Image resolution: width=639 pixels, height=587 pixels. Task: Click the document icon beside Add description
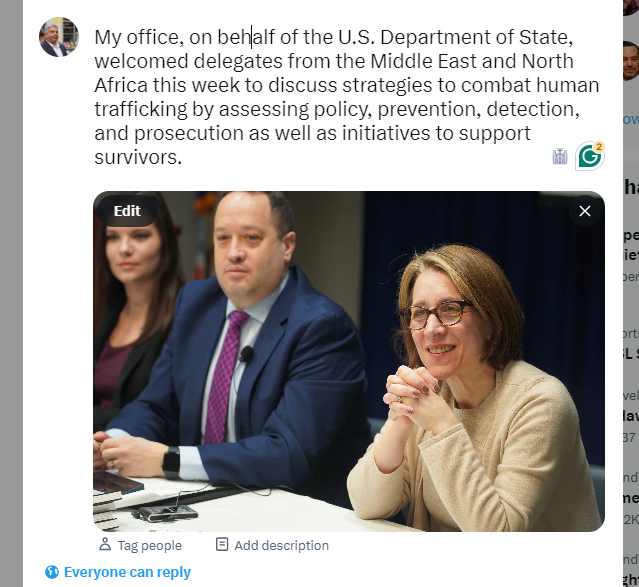[222, 544]
